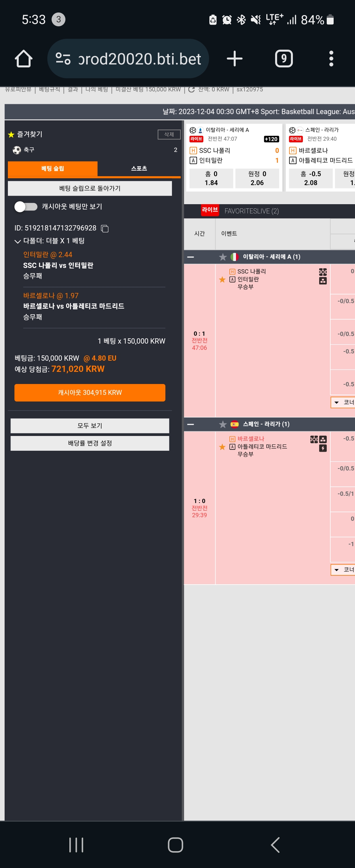Select the 베팅 슬립 tab
Image resolution: width=355 pixels, height=868 pixels.
coord(53,168)
